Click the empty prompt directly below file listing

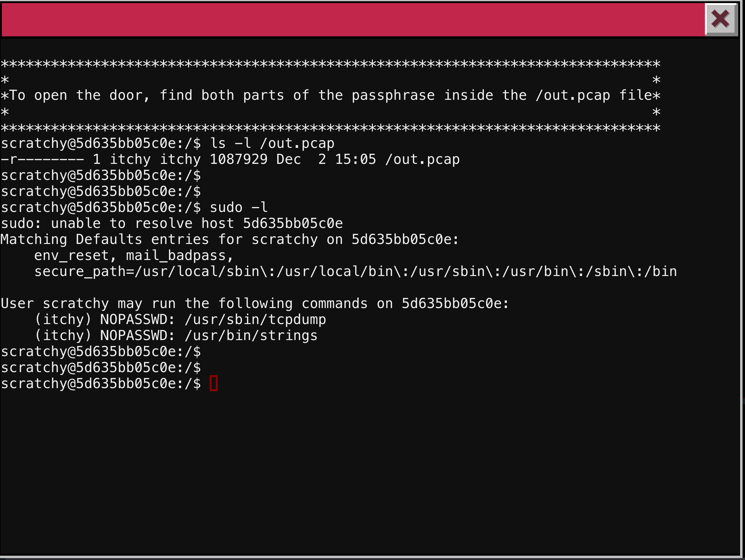[101, 175]
